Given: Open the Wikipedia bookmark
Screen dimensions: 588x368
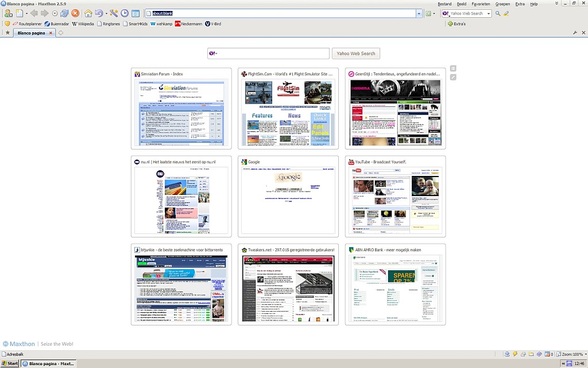Looking at the screenshot, I should tap(83, 24).
